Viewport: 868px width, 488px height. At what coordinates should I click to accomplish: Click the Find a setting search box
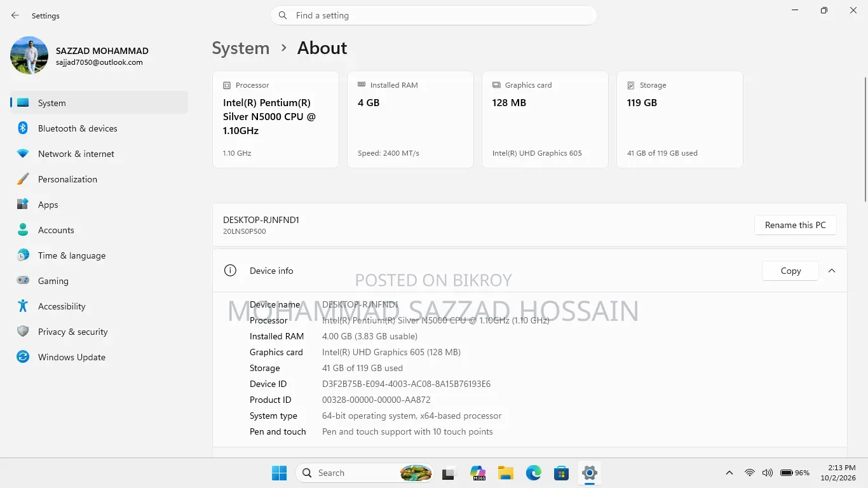click(x=434, y=15)
